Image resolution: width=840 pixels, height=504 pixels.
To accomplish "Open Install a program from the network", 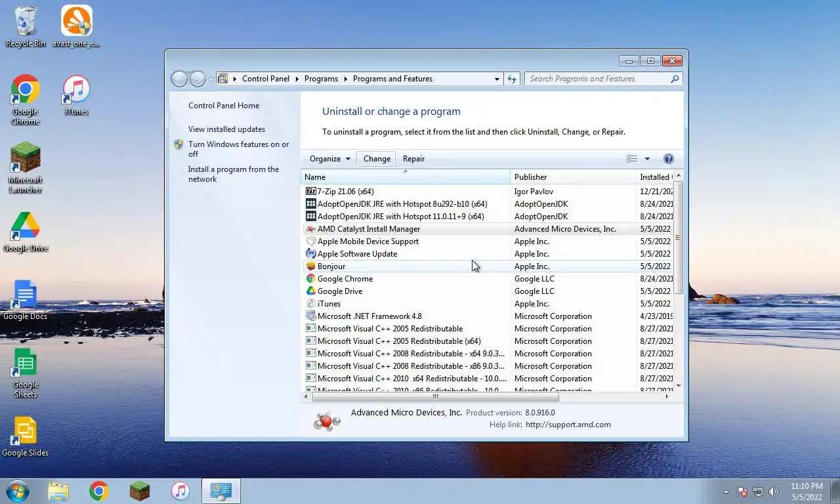I will (234, 174).
